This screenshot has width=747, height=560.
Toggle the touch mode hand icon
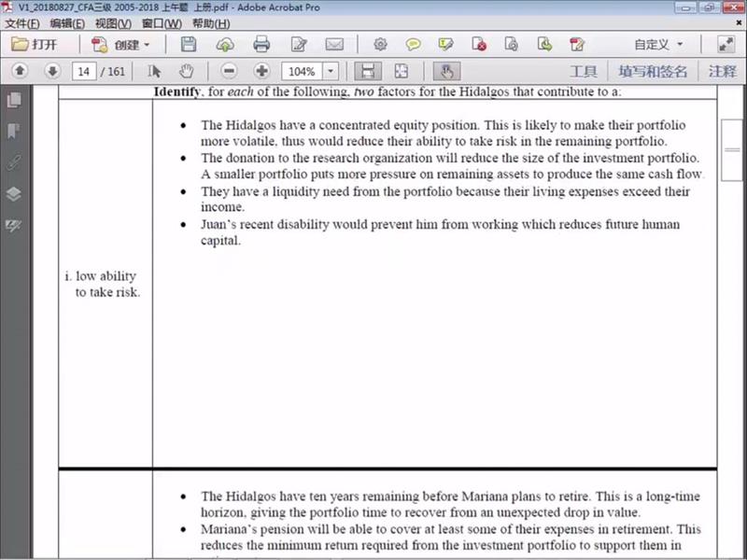446,72
